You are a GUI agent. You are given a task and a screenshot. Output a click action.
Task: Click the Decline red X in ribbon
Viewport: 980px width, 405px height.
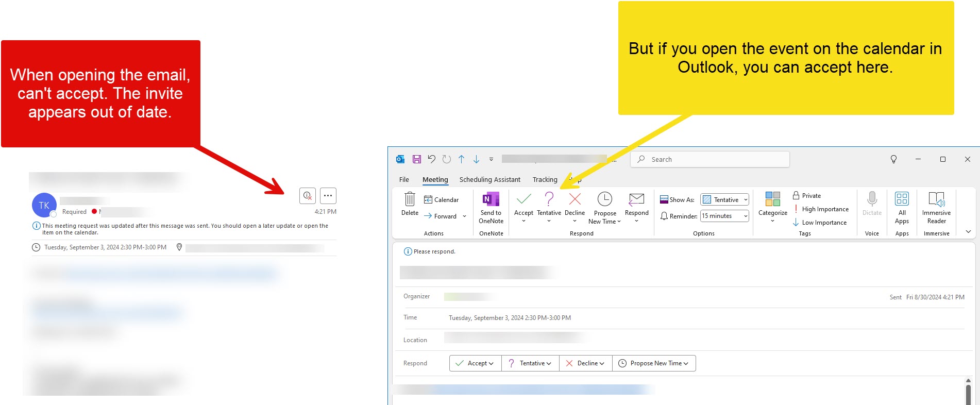(x=575, y=199)
